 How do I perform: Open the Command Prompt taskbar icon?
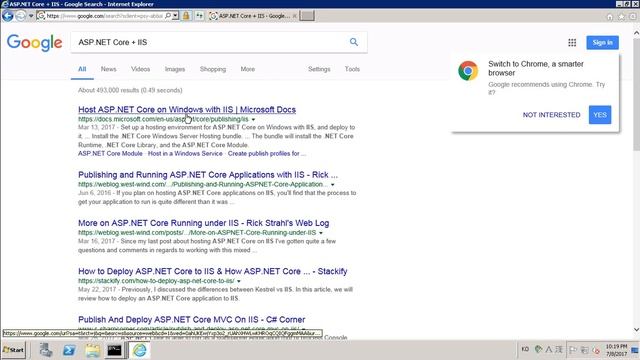click(115, 350)
